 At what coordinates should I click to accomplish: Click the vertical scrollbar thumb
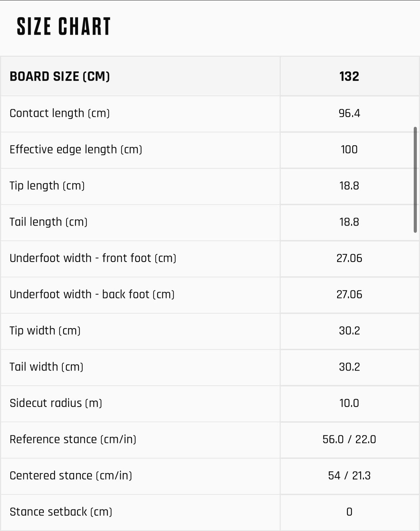(x=415, y=180)
